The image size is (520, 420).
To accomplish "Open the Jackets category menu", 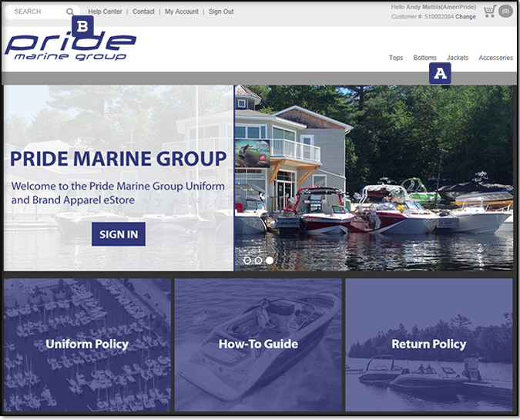I will [x=458, y=58].
